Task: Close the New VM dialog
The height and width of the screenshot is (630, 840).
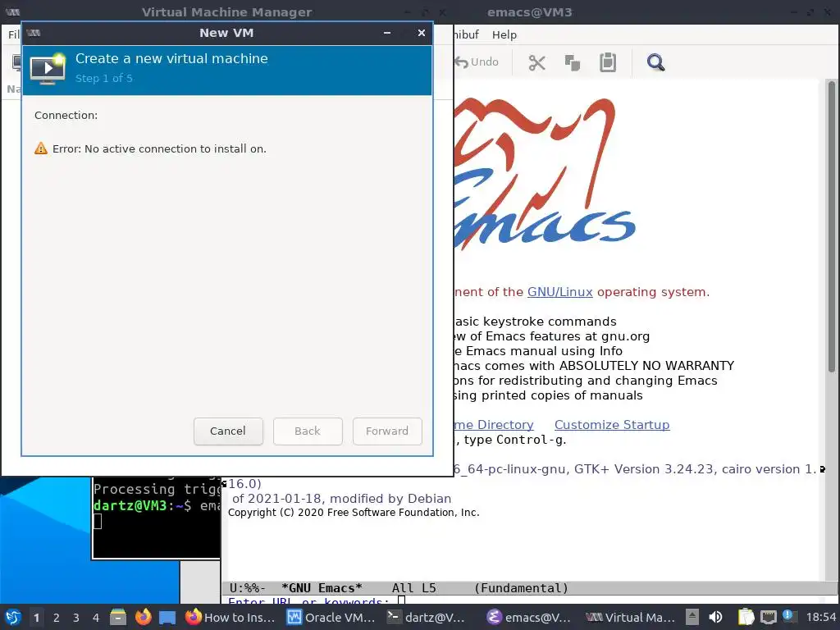Action: pyautogui.click(x=422, y=33)
